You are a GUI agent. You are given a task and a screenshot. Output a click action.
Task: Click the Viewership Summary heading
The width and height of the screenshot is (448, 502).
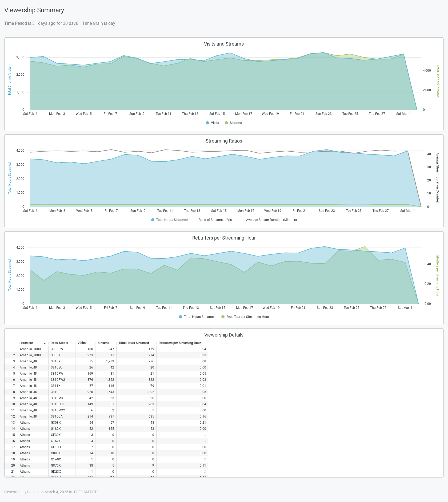(x=34, y=10)
